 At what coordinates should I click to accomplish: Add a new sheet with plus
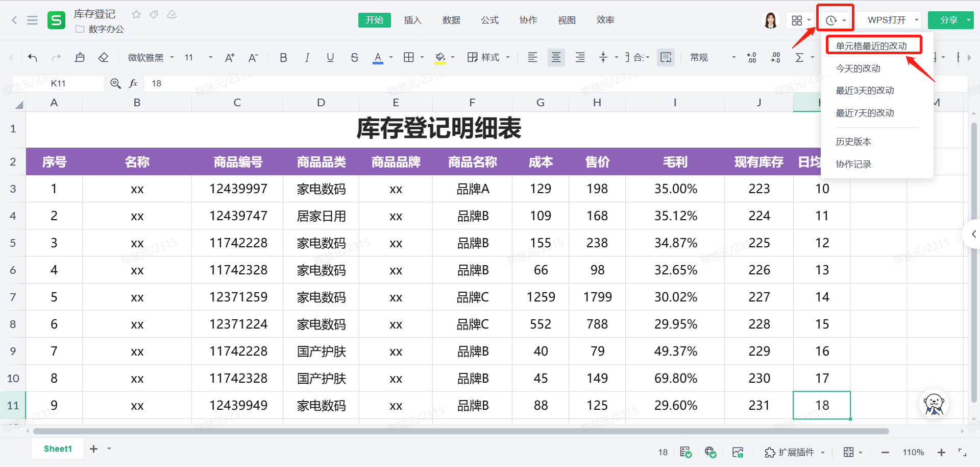click(93, 449)
